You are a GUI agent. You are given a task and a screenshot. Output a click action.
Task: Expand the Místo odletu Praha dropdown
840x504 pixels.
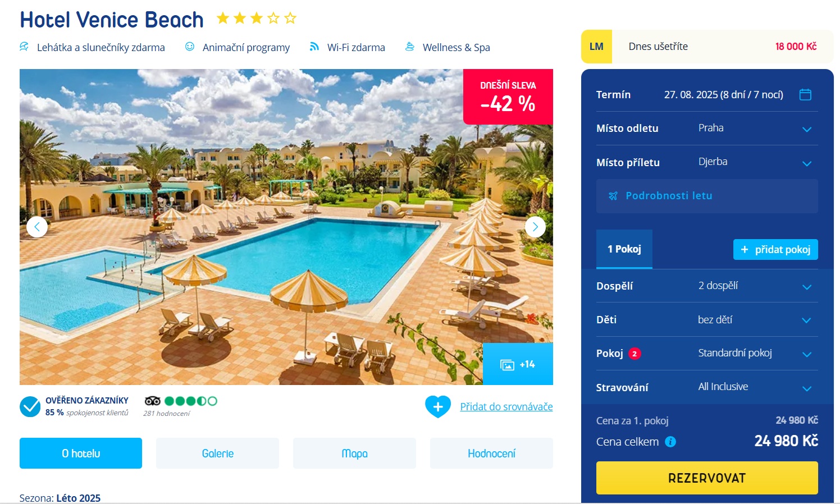(x=707, y=129)
